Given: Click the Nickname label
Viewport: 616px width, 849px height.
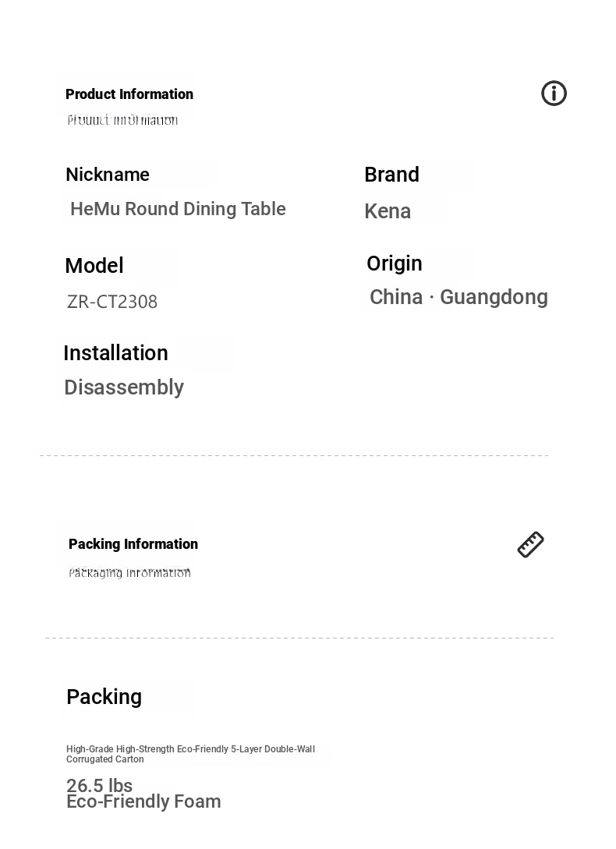Looking at the screenshot, I should [x=108, y=175].
